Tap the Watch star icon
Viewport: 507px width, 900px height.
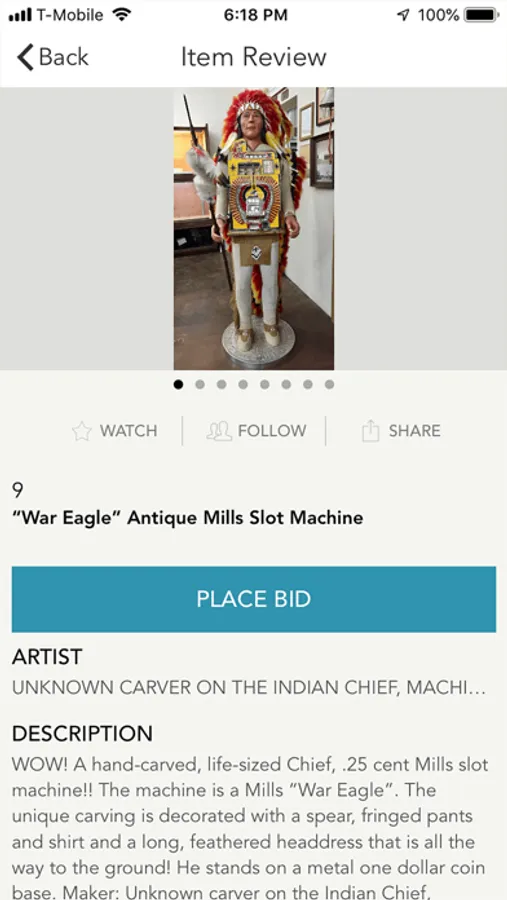tap(82, 431)
